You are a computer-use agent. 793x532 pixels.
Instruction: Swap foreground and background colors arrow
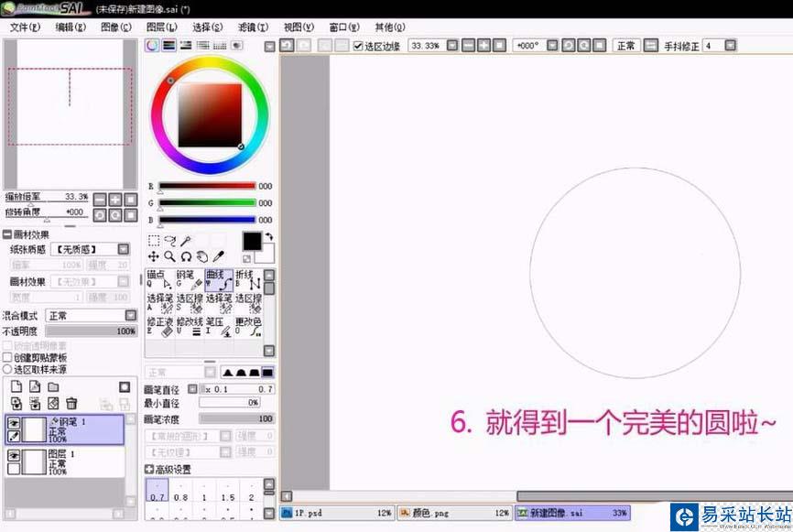269,236
